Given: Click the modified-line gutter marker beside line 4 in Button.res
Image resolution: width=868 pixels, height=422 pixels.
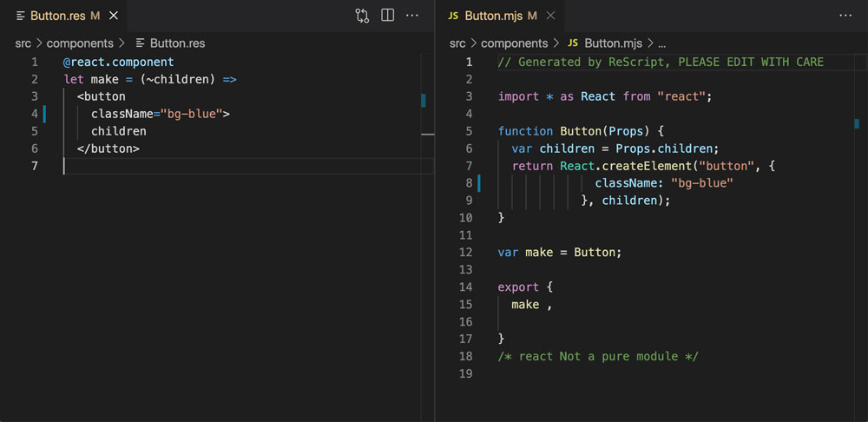Looking at the screenshot, I should [44, 114].
